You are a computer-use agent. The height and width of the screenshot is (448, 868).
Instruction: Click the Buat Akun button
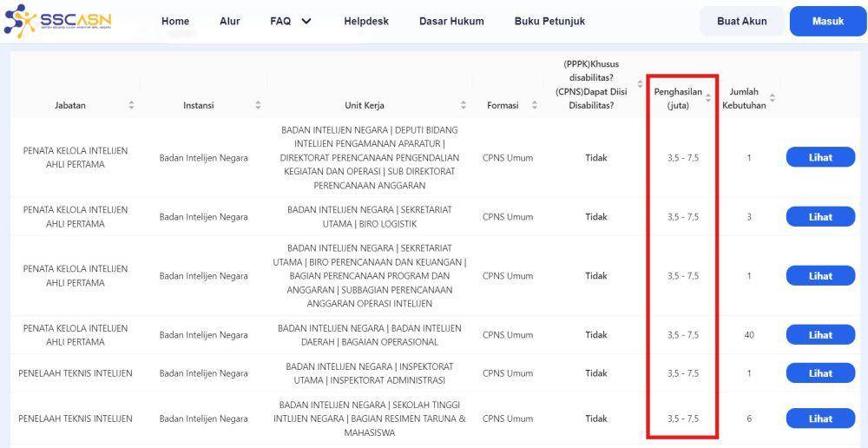[x=742, y=21]
